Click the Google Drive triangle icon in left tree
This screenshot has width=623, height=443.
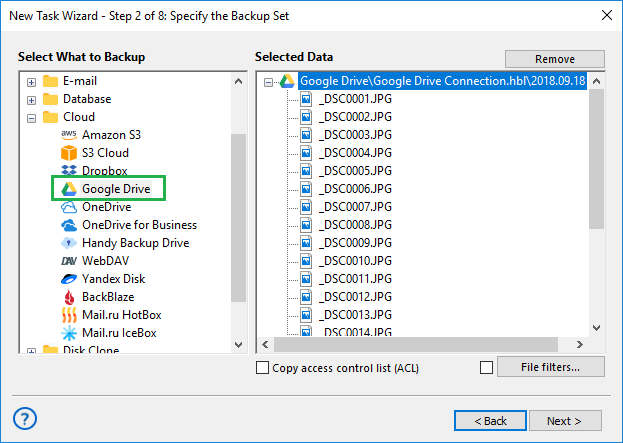click(x=69, y=189)
